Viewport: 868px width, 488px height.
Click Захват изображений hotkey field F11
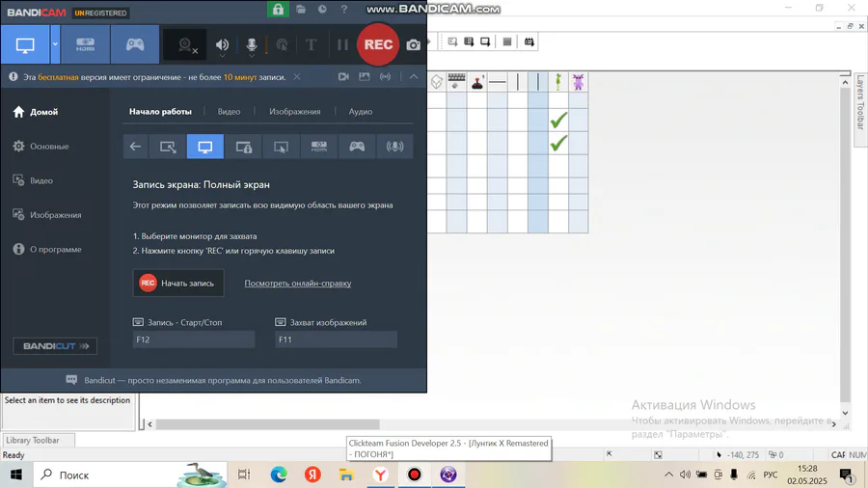(x=336, y=339)
